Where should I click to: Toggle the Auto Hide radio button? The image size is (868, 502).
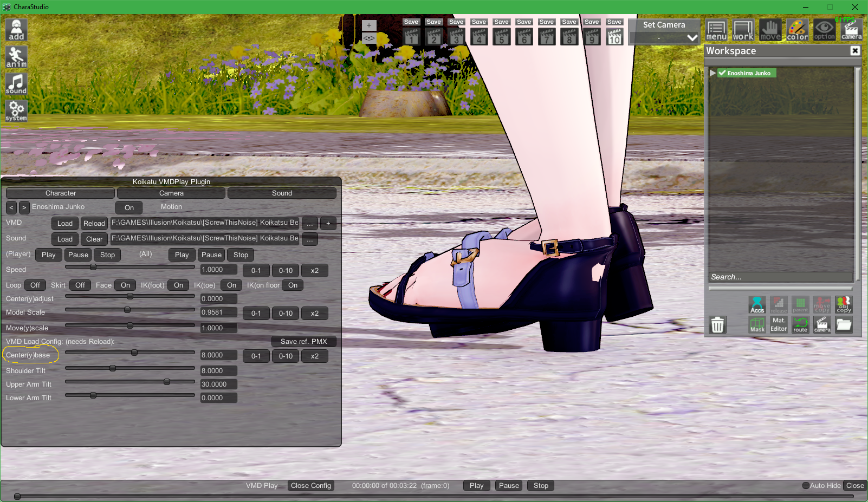tap(806, 486)
